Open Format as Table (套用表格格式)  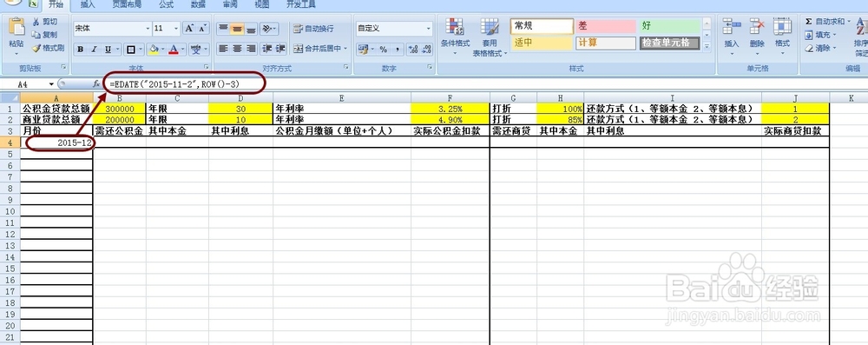pos(490,36)
